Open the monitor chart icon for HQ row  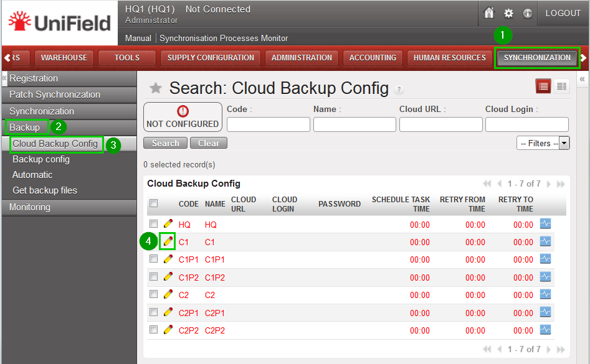tap(545, 224)
